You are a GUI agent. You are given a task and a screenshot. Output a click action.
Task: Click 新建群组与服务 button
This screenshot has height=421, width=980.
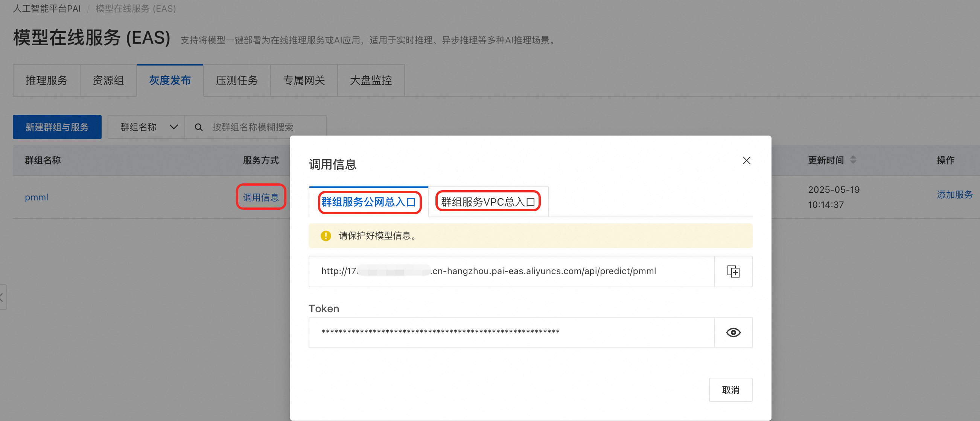coord(57,127)
